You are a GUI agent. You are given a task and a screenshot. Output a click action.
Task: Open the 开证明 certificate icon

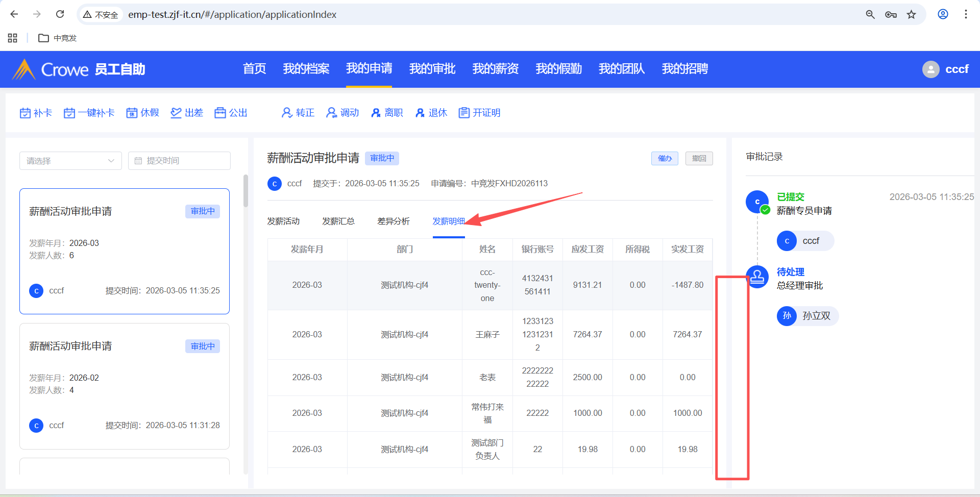[464, 113]
